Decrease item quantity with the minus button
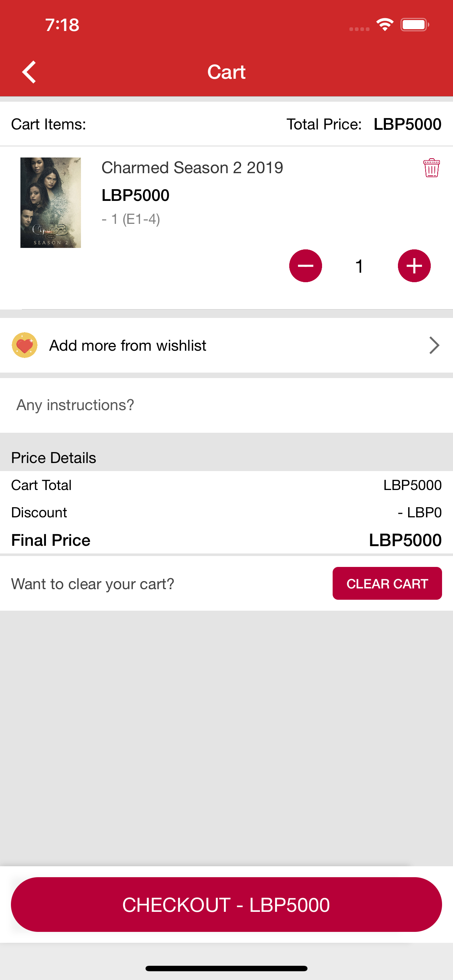 (305, 266)
